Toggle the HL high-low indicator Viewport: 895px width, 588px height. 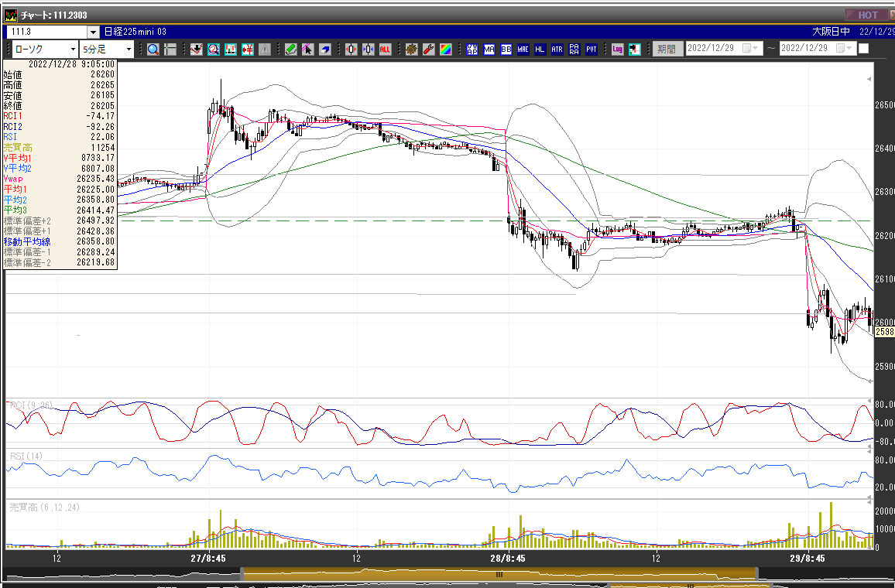pos(540,50)
